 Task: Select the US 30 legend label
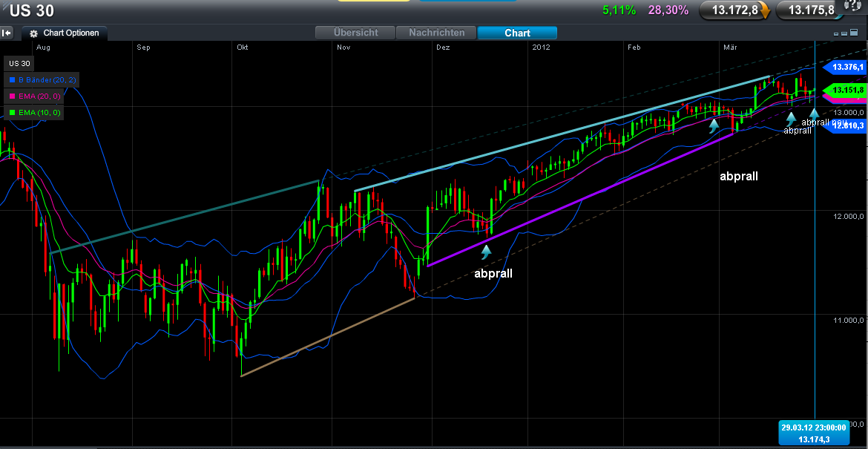click(x=17, y=64)
